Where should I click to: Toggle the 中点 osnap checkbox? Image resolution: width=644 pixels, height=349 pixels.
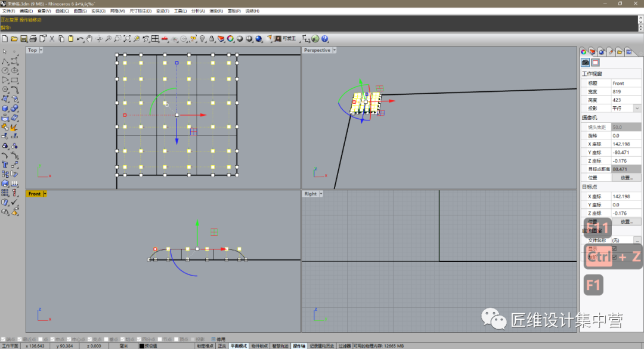pos(52,339)
